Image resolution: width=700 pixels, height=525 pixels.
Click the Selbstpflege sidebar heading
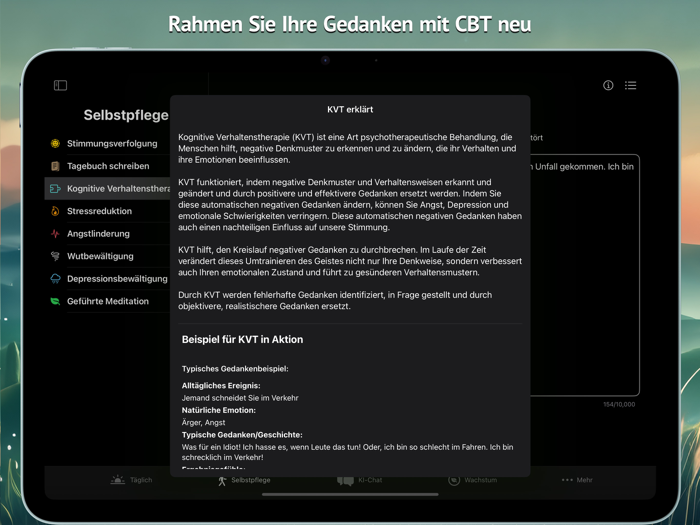(126, 115)
